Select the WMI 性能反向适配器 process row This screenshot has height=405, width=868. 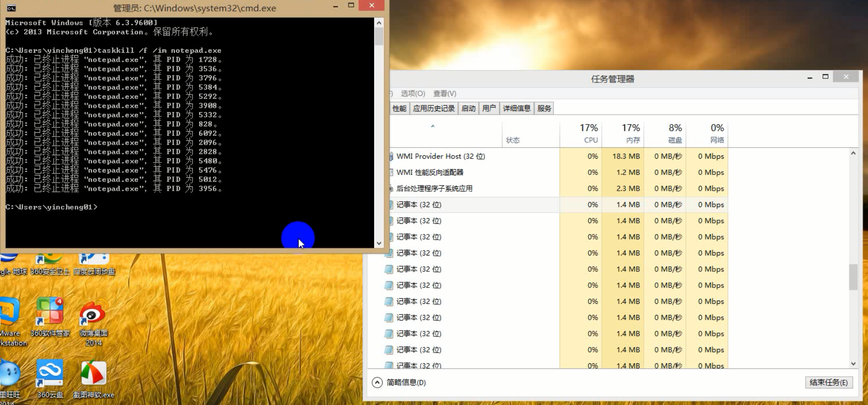pos(559,173)
